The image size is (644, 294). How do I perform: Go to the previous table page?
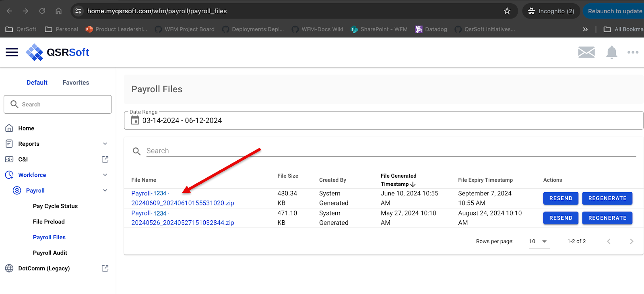[609, 241]
